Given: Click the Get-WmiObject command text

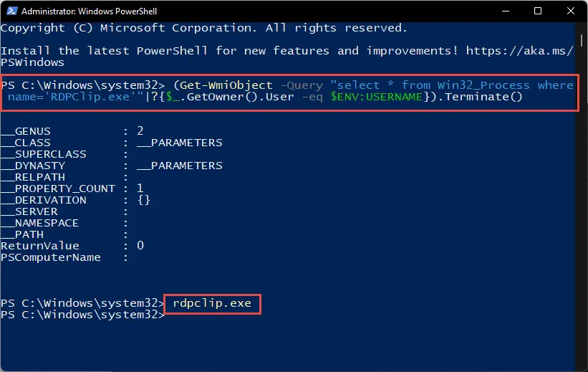Looking at the screenshot, I should pyautogui.click(x=226, y=85).
